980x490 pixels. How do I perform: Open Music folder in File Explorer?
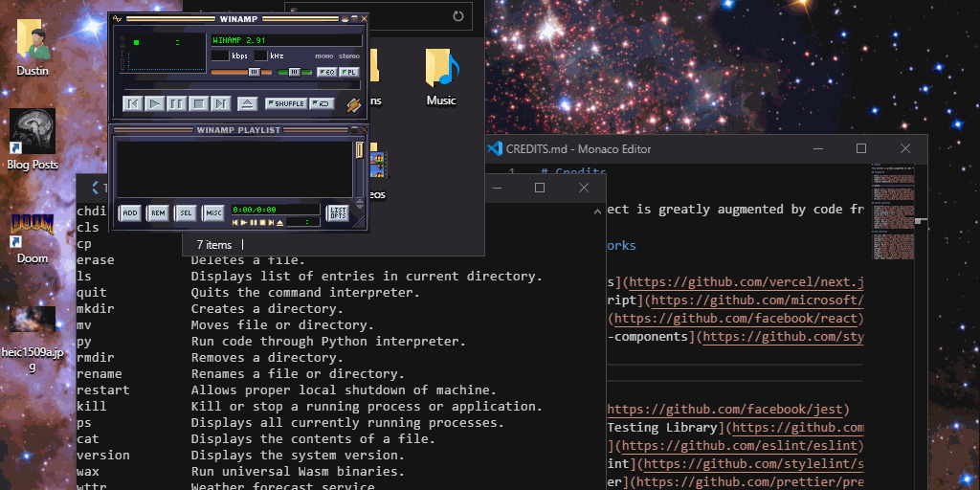441,77
